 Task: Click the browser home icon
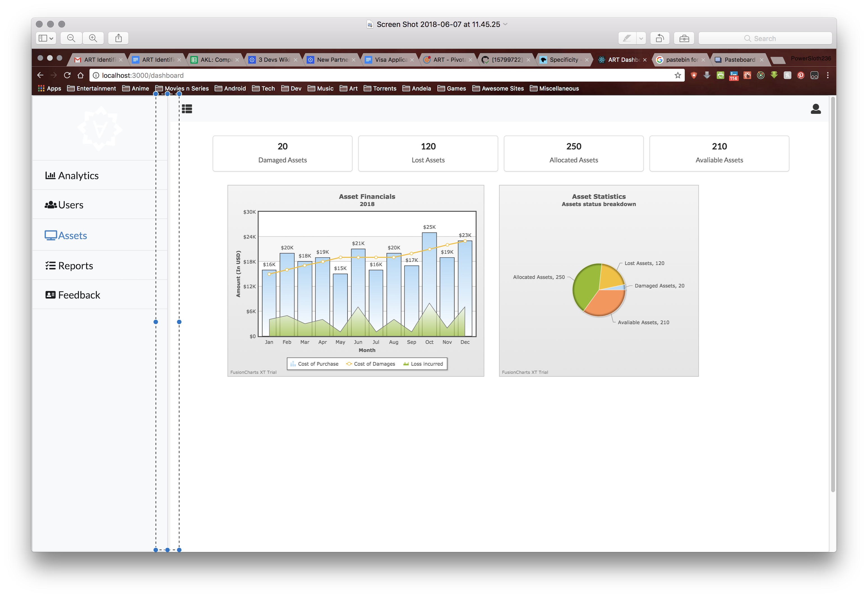coord(80,75)
